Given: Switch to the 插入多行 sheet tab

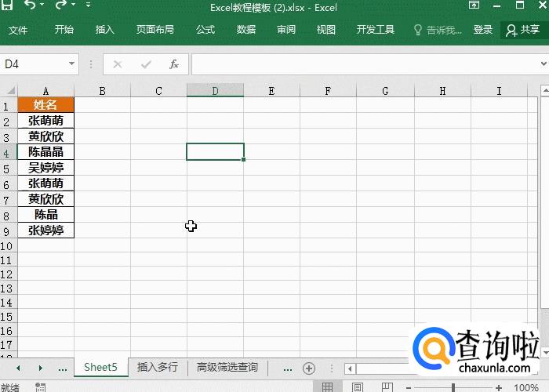Looking at the screenshot, I should (158, 367).
